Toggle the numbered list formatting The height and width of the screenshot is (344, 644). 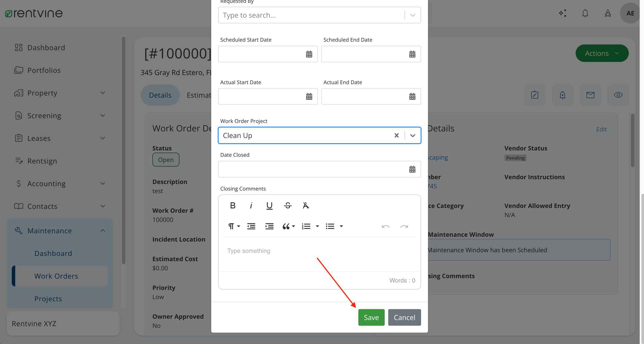[x=306, y=226]
